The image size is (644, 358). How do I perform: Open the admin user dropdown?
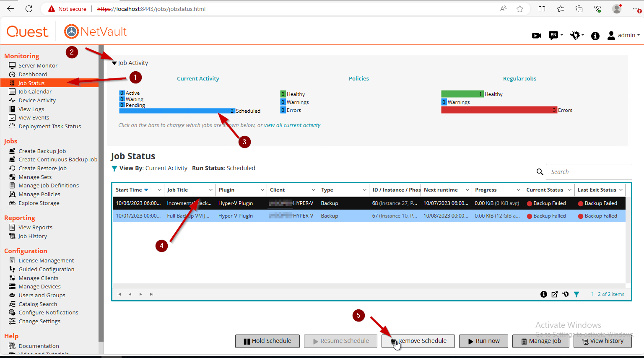(x=623, y=35)
